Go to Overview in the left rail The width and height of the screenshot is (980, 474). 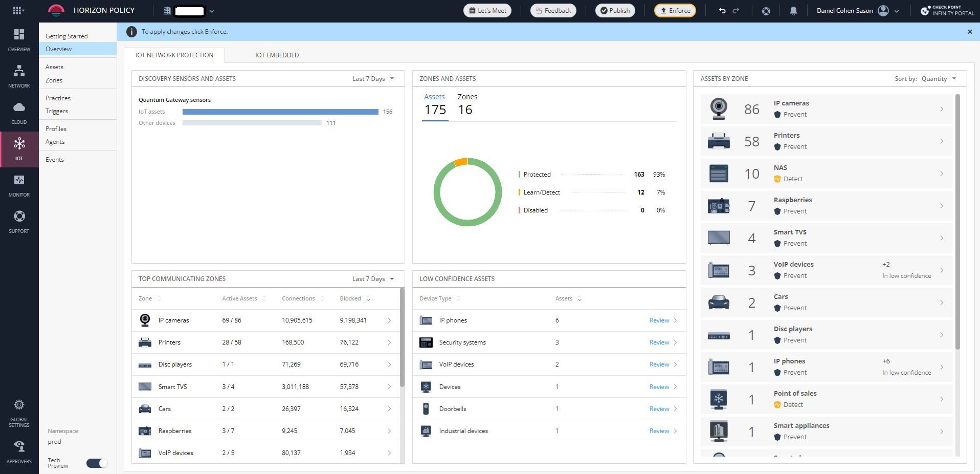click(19, 40)
